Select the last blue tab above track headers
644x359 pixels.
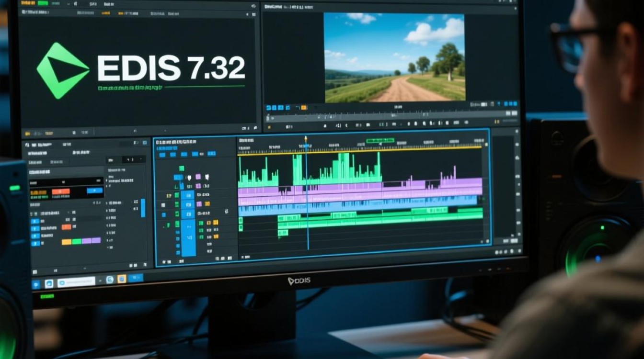tap(212, 154)
